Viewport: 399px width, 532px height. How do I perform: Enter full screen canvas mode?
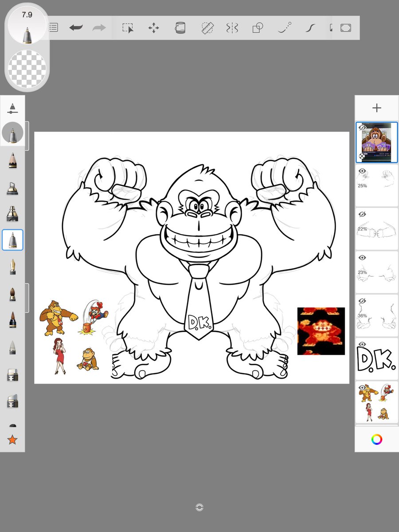(x=345, y=28)
